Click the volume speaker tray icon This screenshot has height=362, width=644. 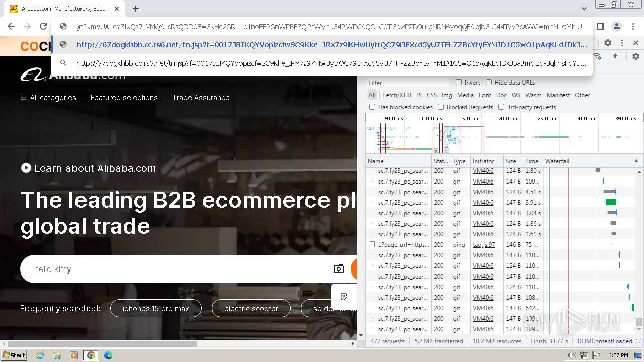pyautogui.click(x=572, y=355)
